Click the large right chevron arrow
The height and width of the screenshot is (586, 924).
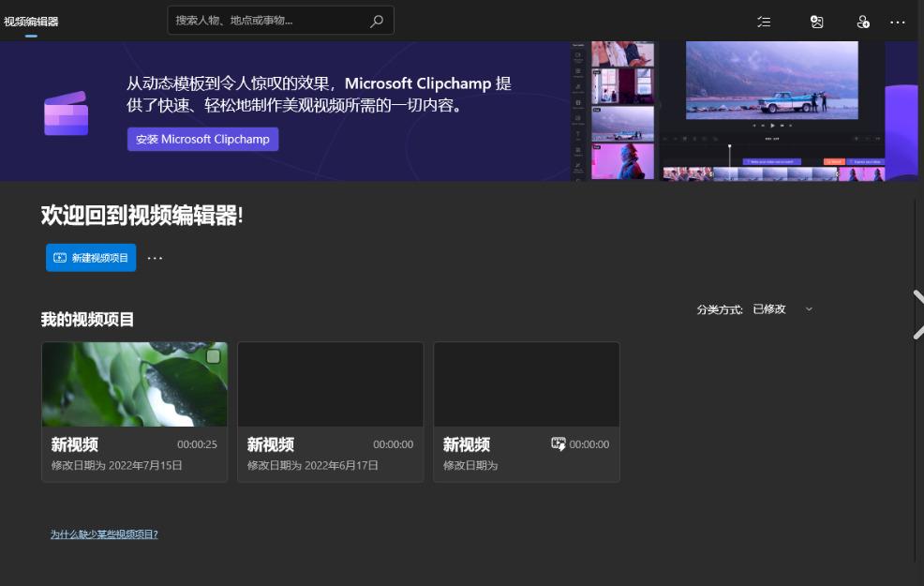[x=917, y=314]
